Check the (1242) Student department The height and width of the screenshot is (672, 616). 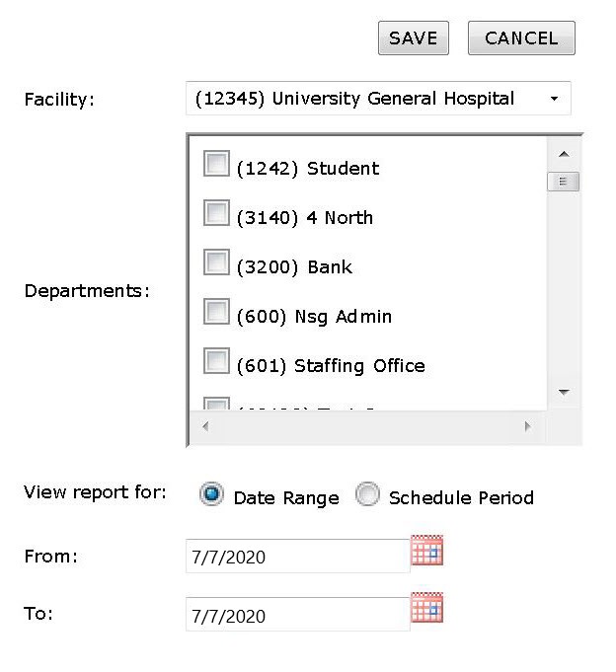pos(216,164)
